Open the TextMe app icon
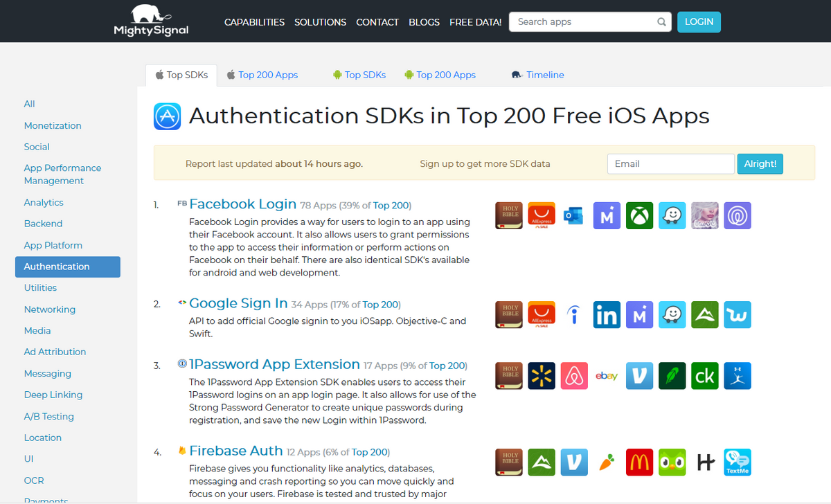831x504 pixels. (x=738, y=462)
